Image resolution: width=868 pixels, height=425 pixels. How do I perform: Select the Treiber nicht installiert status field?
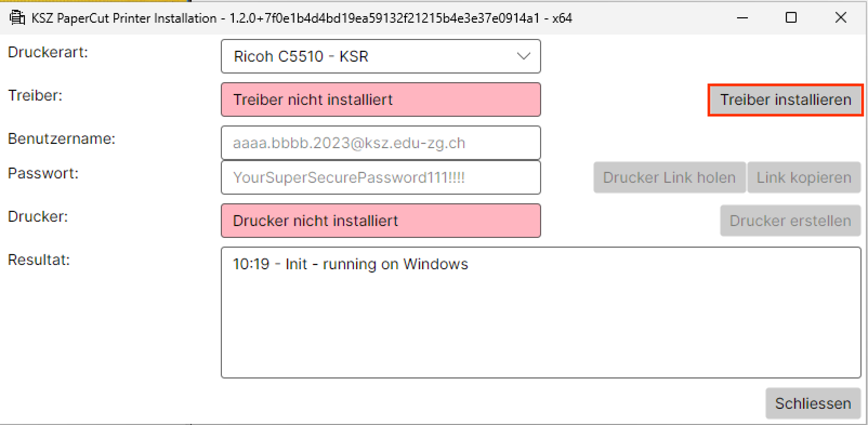380,100
